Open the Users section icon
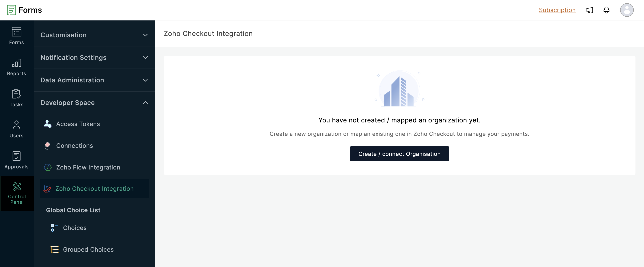The width and height of the screenshot is (644, 267). pyautogui.click(x=16, y=129)
